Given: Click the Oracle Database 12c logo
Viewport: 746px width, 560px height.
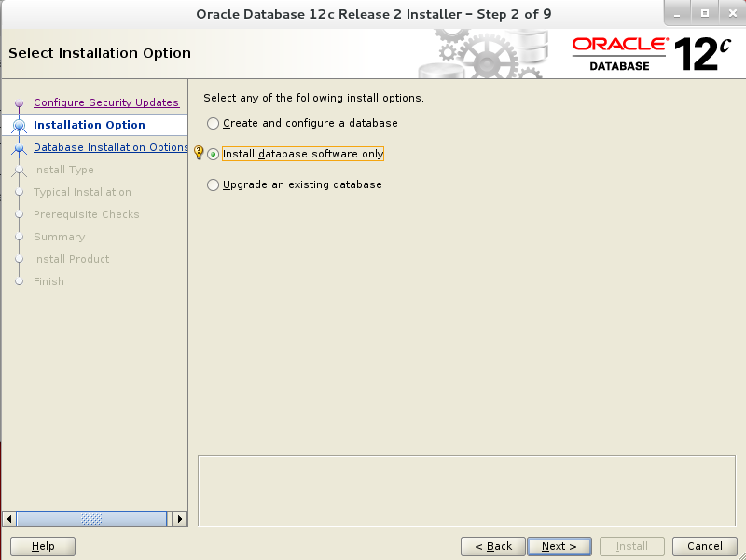Looking at the screenshot, I should (x=653, y=53).
